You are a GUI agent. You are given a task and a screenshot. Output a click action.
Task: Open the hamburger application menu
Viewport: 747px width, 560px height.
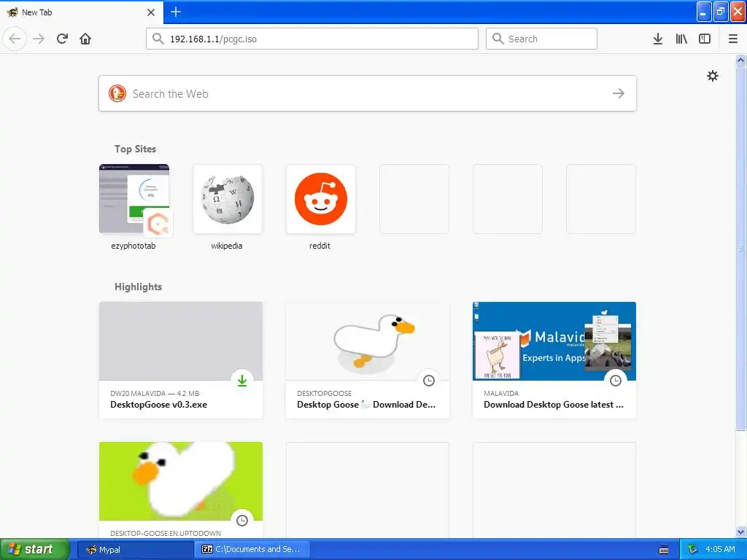(732, 39)
